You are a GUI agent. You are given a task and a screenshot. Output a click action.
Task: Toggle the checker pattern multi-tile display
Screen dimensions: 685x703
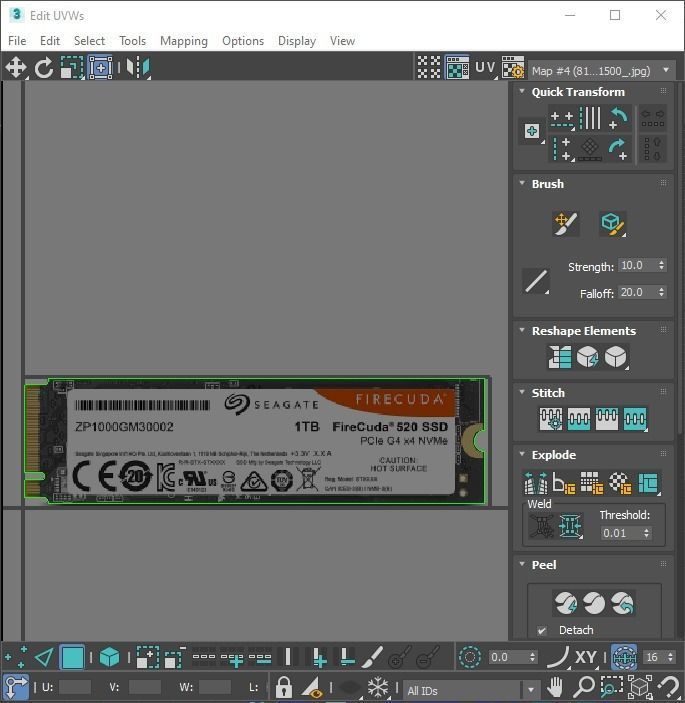click(x=429, y=68)
